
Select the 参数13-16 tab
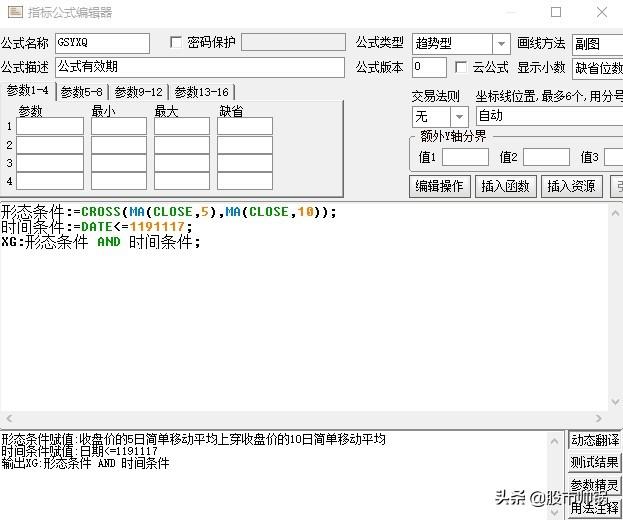point(202,92)
